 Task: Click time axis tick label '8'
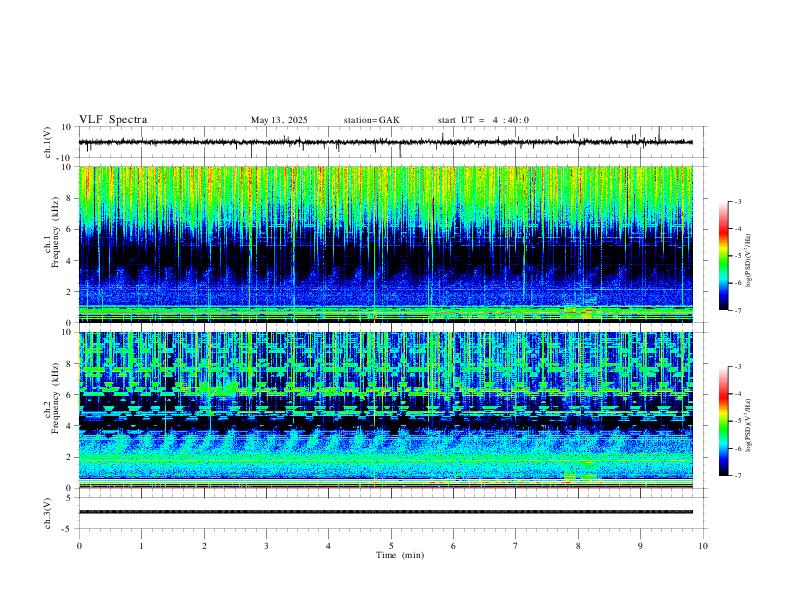click(578, 546)
